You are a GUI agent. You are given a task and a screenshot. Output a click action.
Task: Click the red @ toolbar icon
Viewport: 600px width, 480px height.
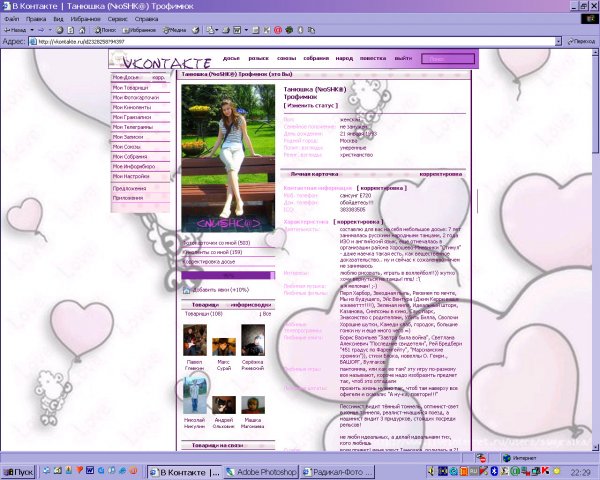point(278,30)
